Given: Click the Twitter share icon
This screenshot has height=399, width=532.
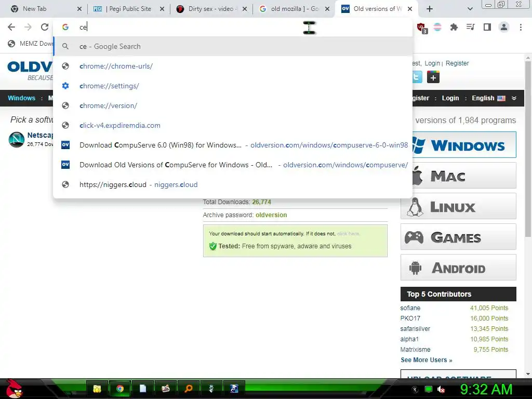Looking at the screenshot, I should 417,77.
